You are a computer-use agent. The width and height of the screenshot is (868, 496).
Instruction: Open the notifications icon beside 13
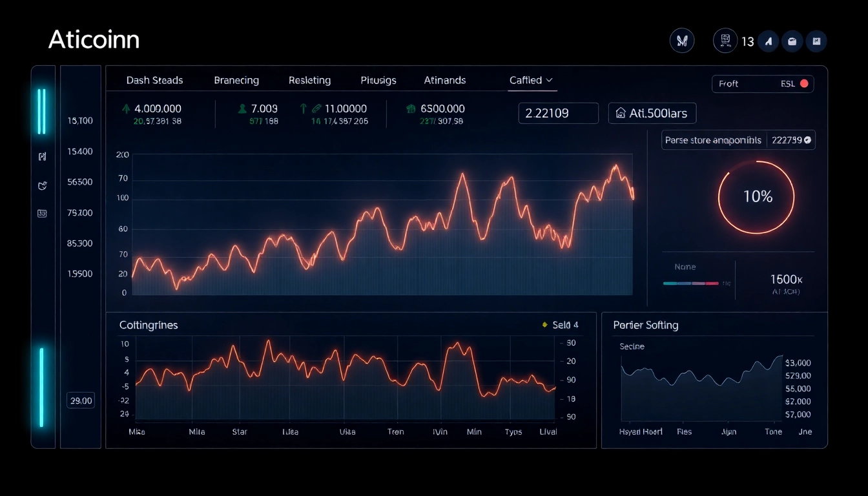tap(725, 41)
